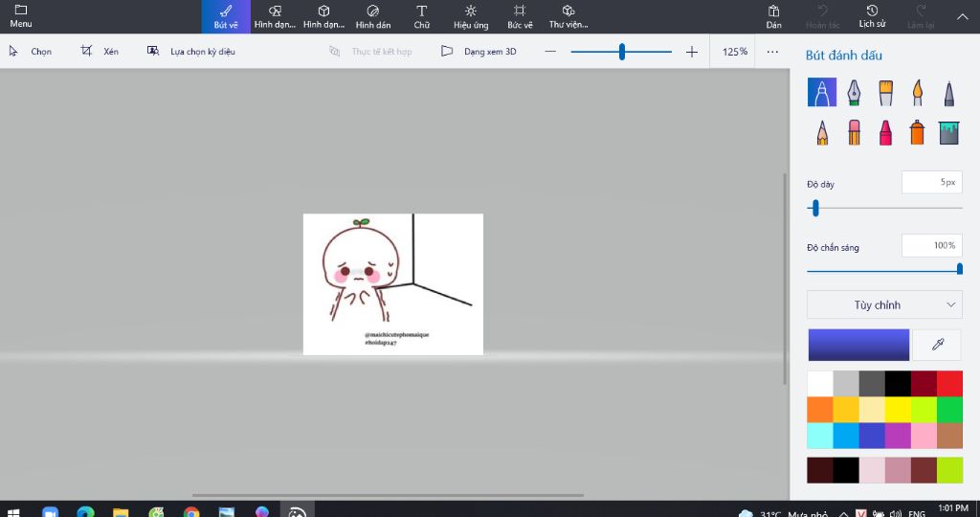This screenshot has width=980, height=517.
Task: Click the Làm lại redo button
Action: point(921,17)
